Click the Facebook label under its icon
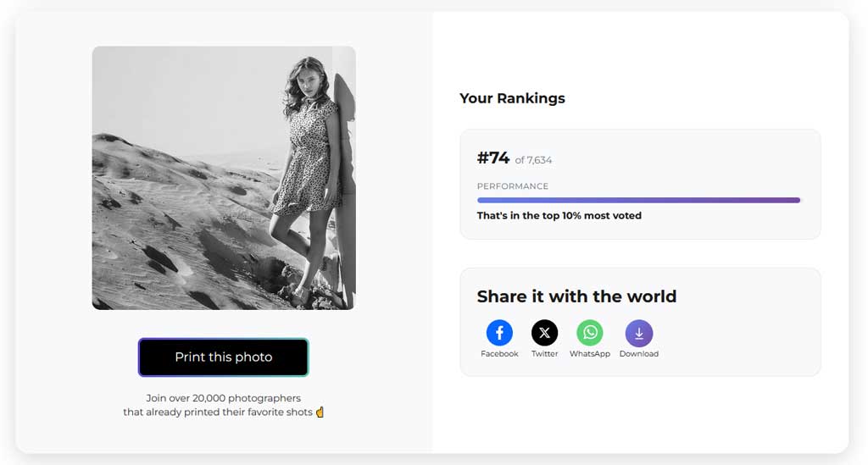The width and height of the screenshot is (868, 465). (x=499, y=354)
